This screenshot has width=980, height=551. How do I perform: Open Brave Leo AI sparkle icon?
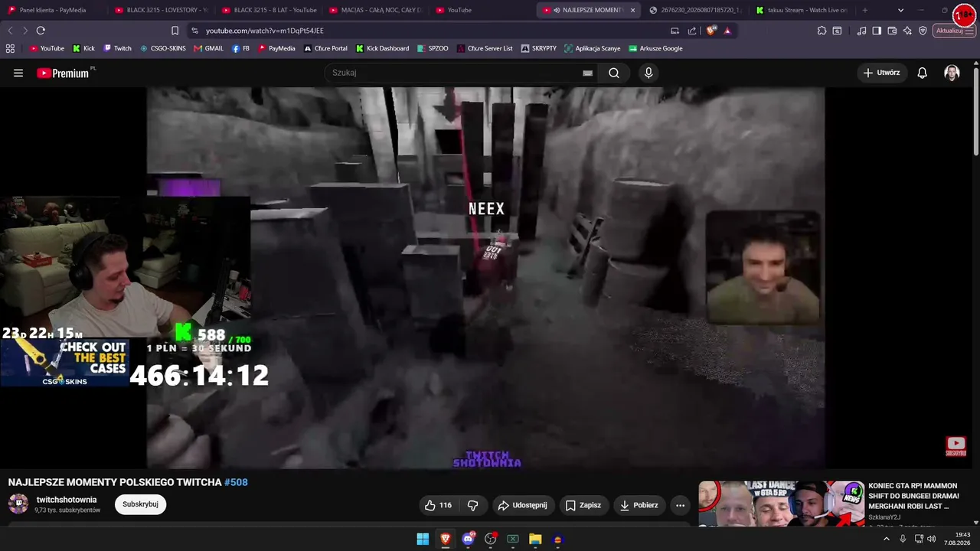[907, 31]
